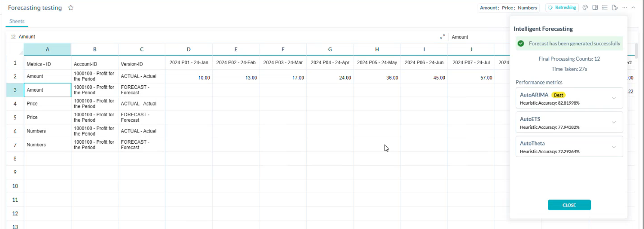Open the more options ellipsis menu

tap(625, 8)
